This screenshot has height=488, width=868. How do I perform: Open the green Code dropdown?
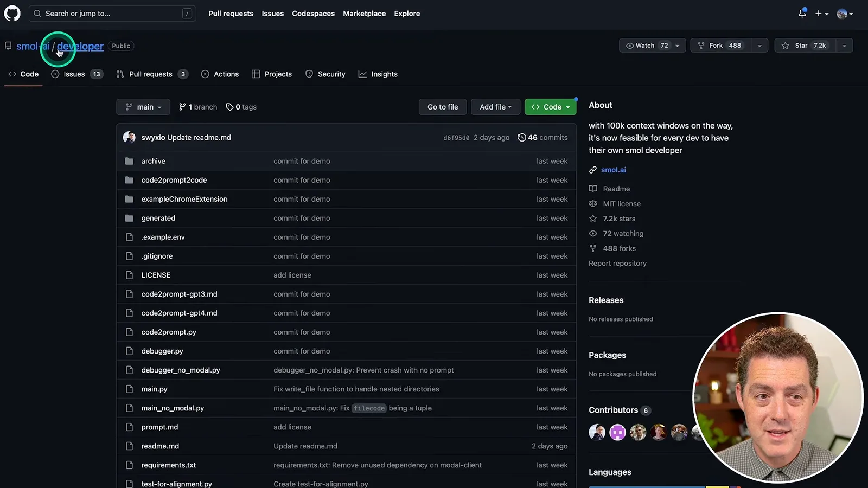tap(550, 107)
